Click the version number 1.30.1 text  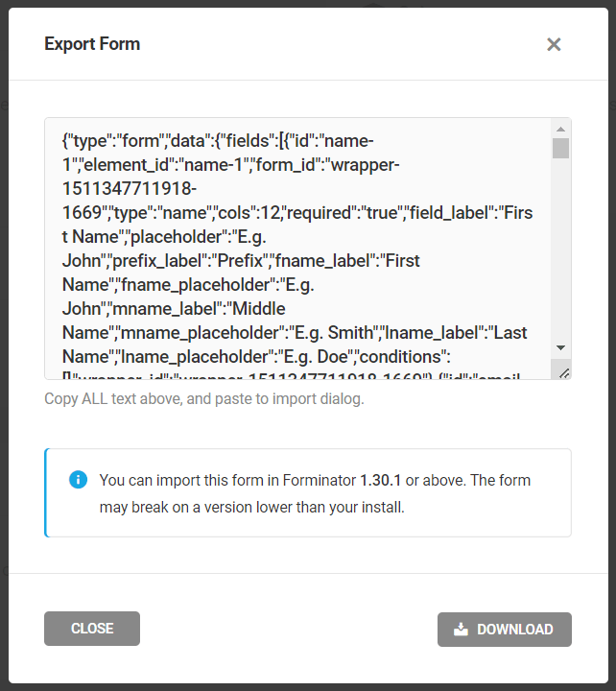point(380,481)
